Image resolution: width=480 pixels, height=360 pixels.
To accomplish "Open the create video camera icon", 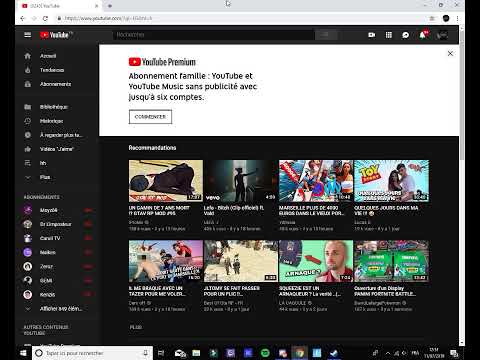I will 372,35.
